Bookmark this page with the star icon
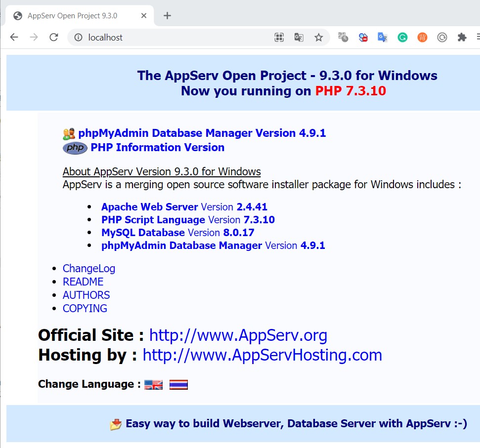This screenshot has height=448, width=480. click(x=319, y=38)
